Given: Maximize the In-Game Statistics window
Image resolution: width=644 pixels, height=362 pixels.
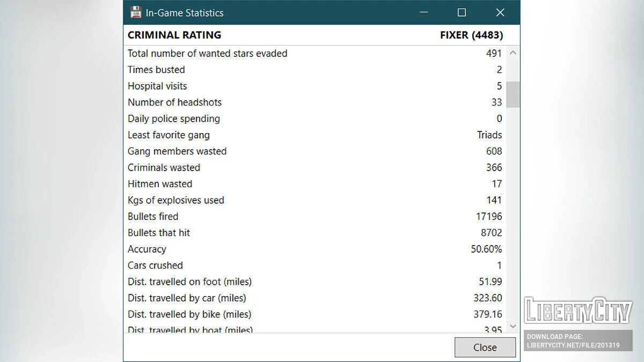Looking at the screenshot, I should click(462, 12).
